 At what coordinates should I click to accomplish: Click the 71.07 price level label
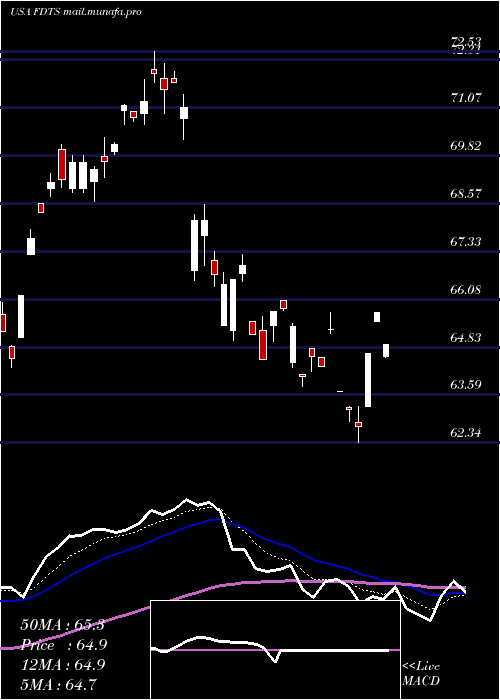[x=466, y=97]
